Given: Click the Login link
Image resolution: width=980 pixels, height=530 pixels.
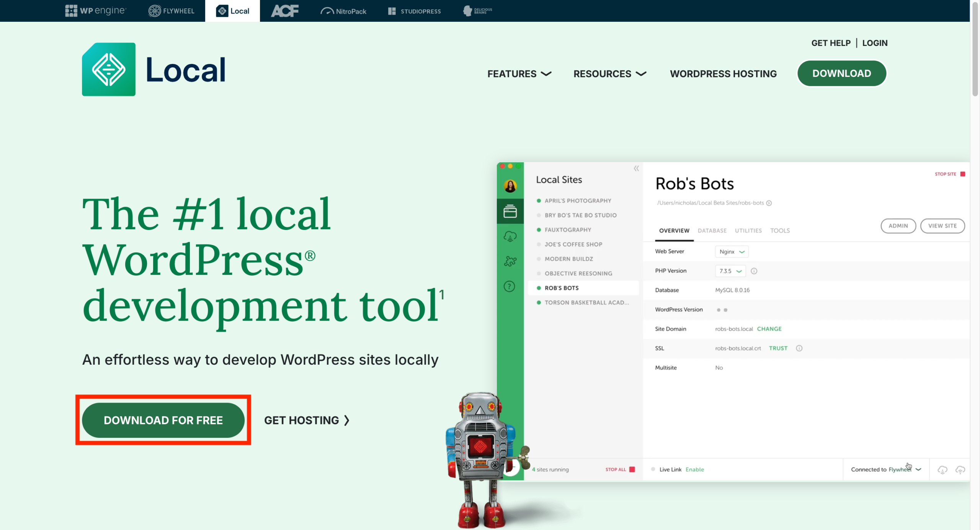Looking at the screenshot, I should 875,43.
